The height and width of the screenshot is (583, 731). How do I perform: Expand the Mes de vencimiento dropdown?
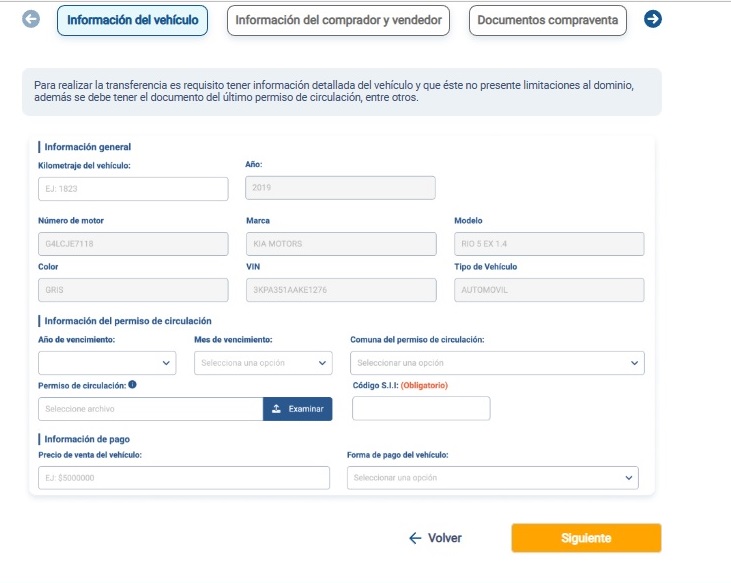[264, 363]
